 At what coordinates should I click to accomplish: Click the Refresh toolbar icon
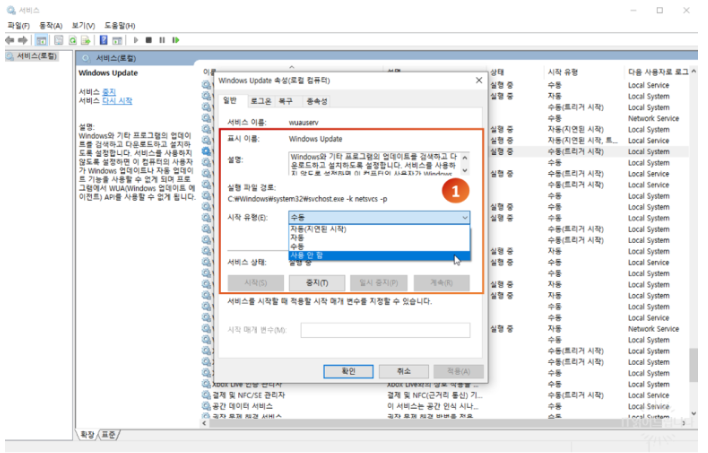(x=72, y=40)
